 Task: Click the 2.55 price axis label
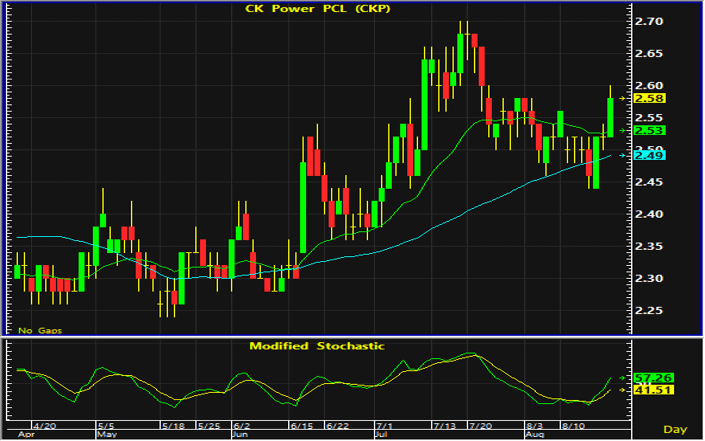(x=649, y=118)
